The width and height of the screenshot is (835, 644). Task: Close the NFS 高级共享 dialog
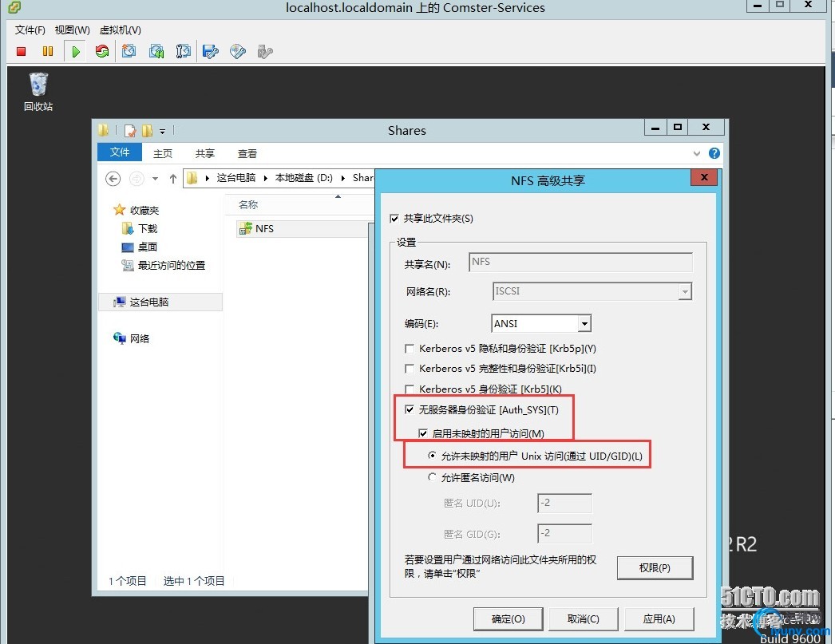point(704,177)
